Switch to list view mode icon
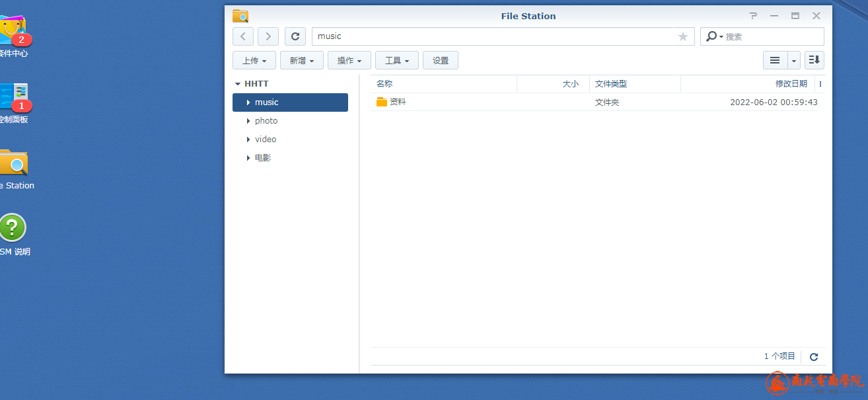This screenshot has width=868, height=400. 775,60
